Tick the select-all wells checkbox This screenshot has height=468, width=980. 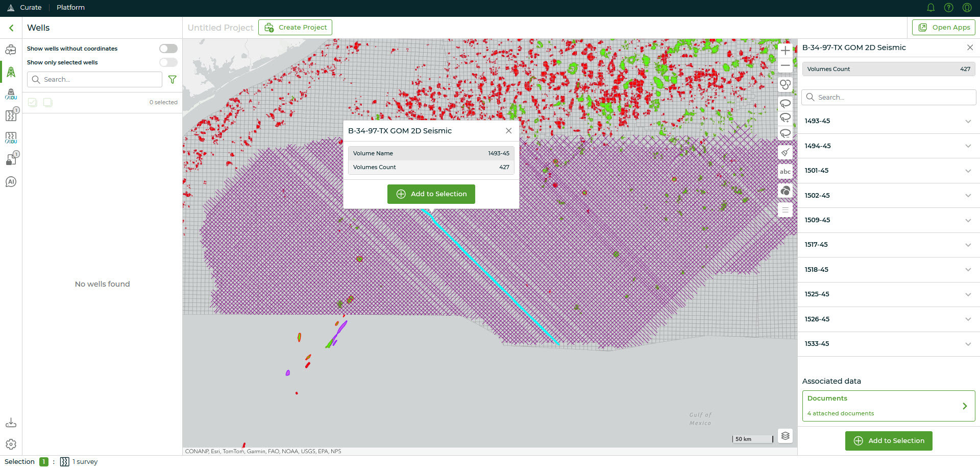32,102
